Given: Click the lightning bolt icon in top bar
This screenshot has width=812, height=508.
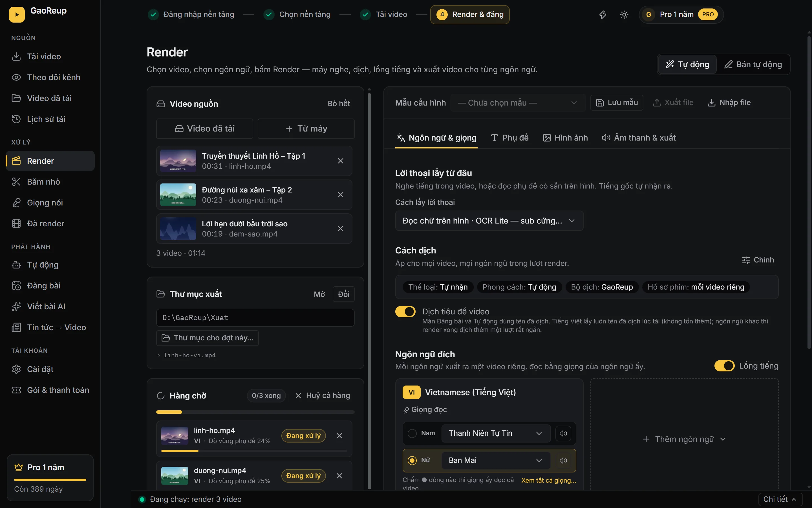Looking at the screenshot, I should pos(603,14).
